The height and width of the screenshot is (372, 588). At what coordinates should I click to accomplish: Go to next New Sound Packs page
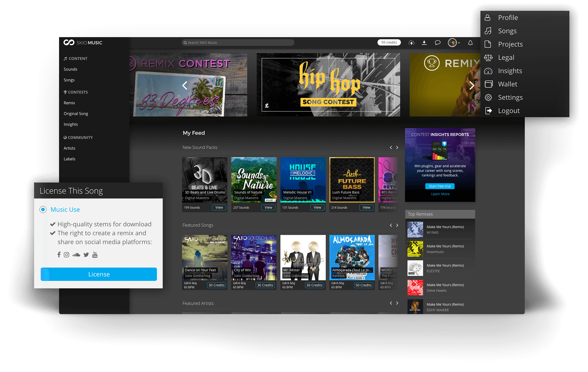click(397, 148)
